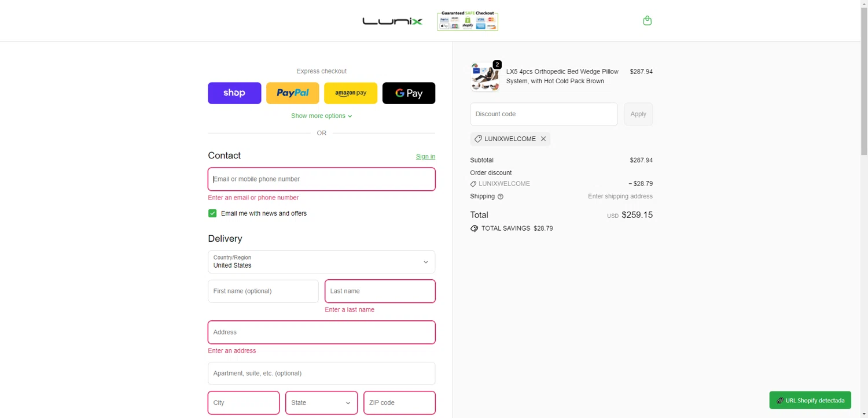Click the First name optional field
This screenshot has width=868, height=418.
pyautogui.click(x=263, y=291)
